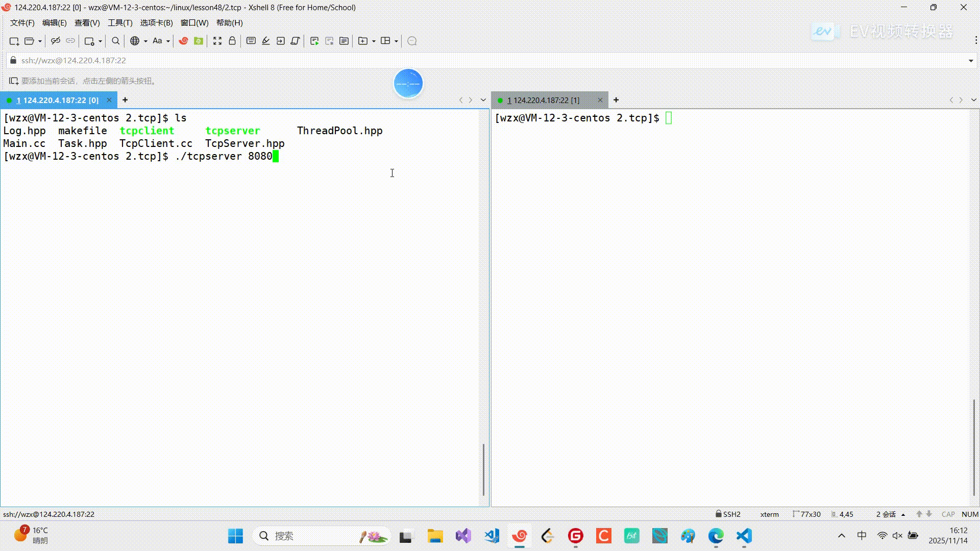
Task: Click the left terminal vertical scrollbar
Action: coord(483,469)
